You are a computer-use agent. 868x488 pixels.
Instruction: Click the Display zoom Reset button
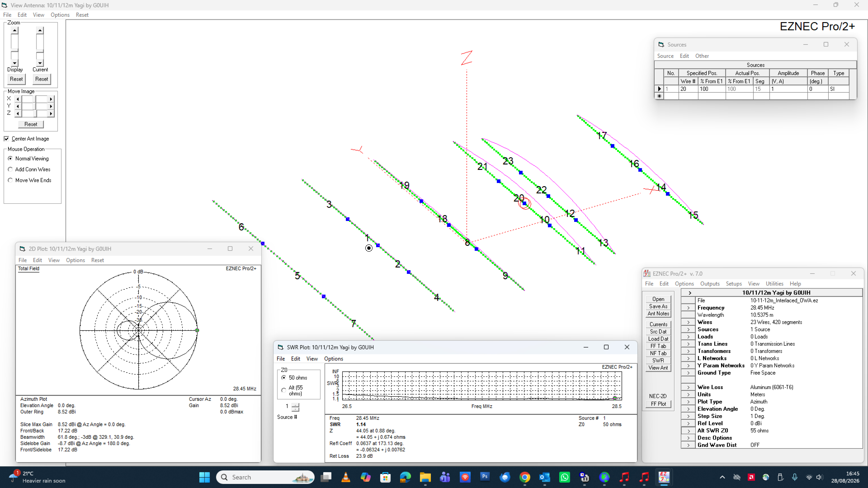16,79
